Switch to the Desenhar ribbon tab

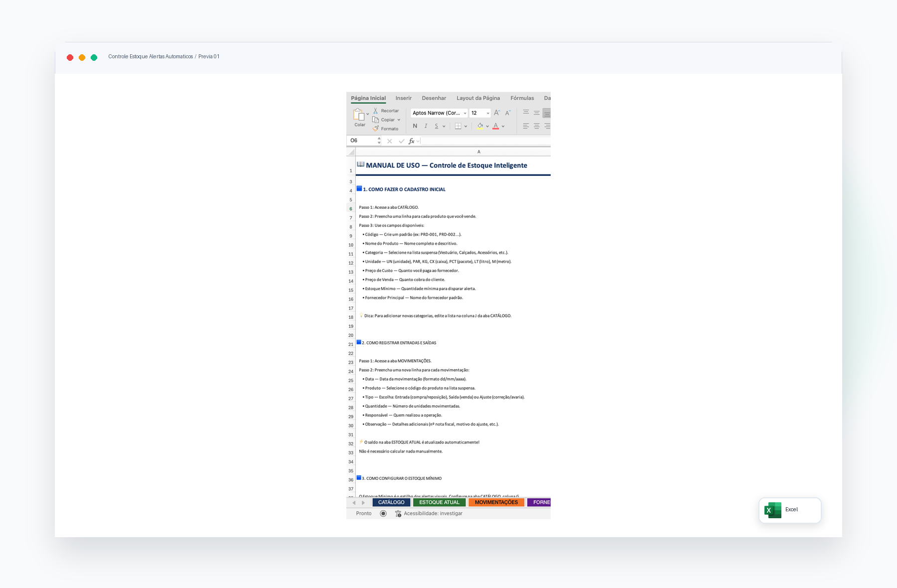(434, 98)
